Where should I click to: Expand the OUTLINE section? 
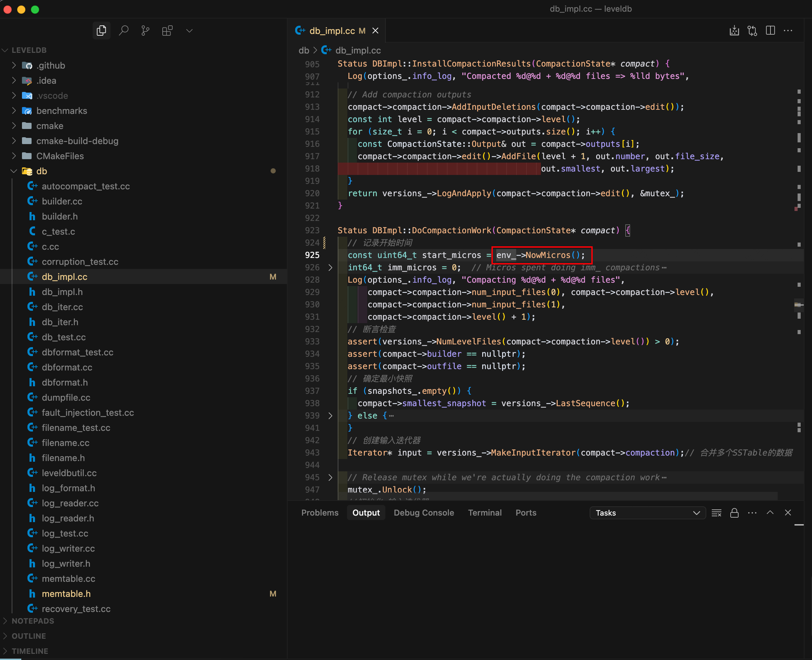click(28, 636)
